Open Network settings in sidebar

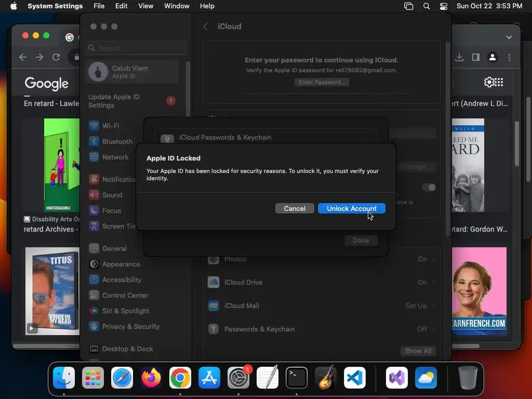(115, 157)
